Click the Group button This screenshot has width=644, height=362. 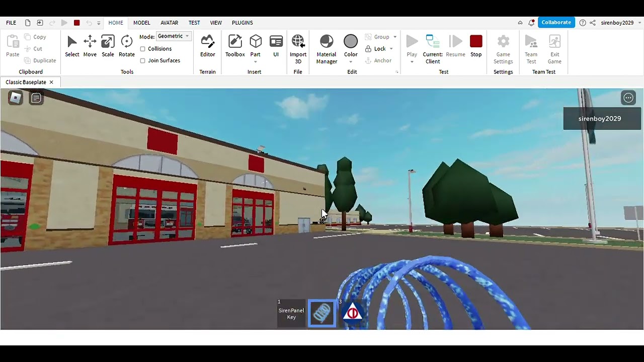(377, 37)
